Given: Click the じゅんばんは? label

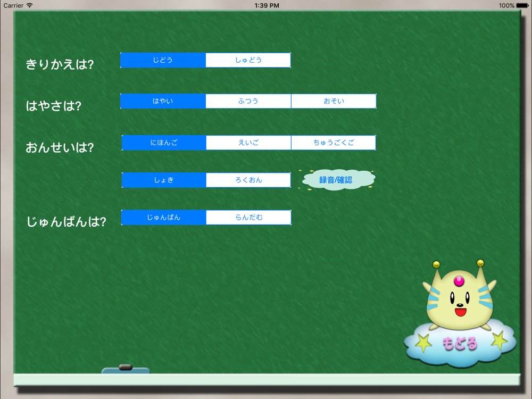Looking at the screenshot, I should (x=66, y=221).
